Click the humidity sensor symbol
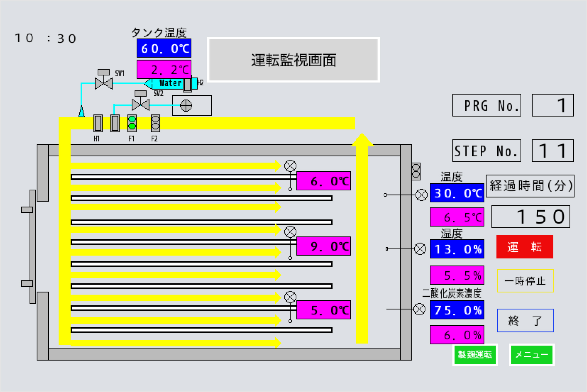Viewport: 587px width, 392px height. 420,249
